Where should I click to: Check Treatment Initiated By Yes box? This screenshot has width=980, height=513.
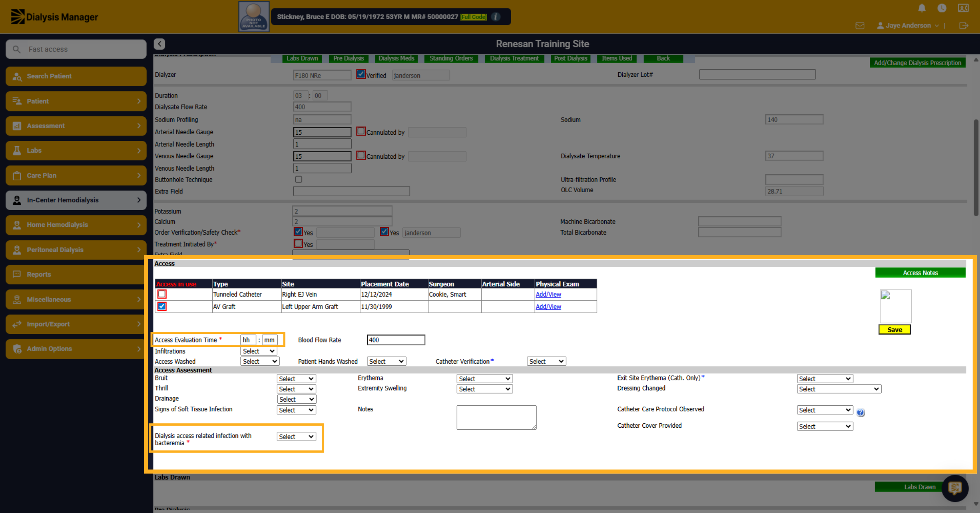point(298,243)
